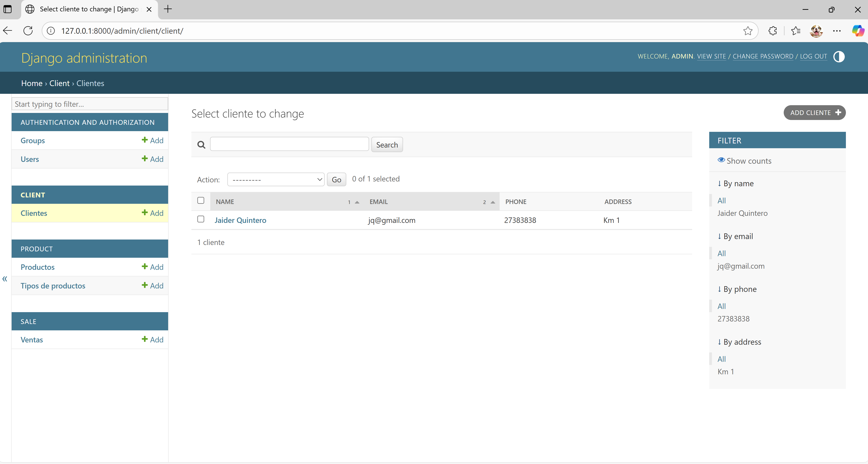Viewport: 868px width, 464px height.
Task: Reload the page with refresh icon
Action: pos(28,31)
